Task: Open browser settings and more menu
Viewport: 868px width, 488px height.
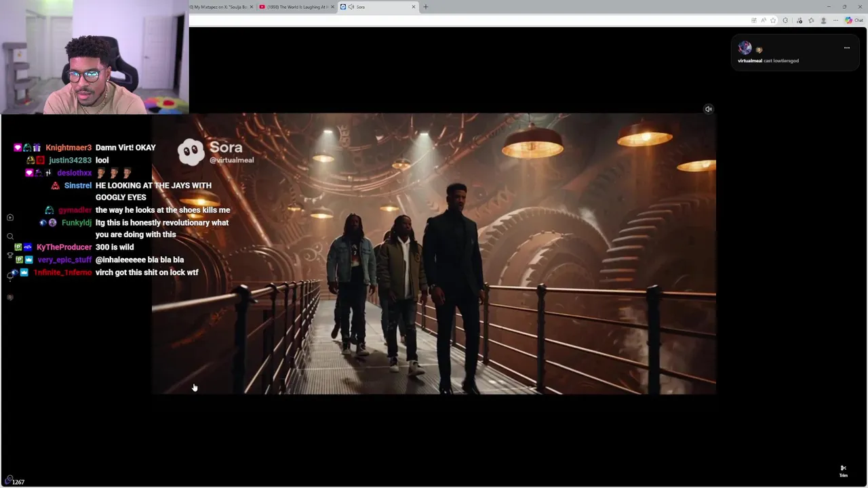Action: point(835,20)
